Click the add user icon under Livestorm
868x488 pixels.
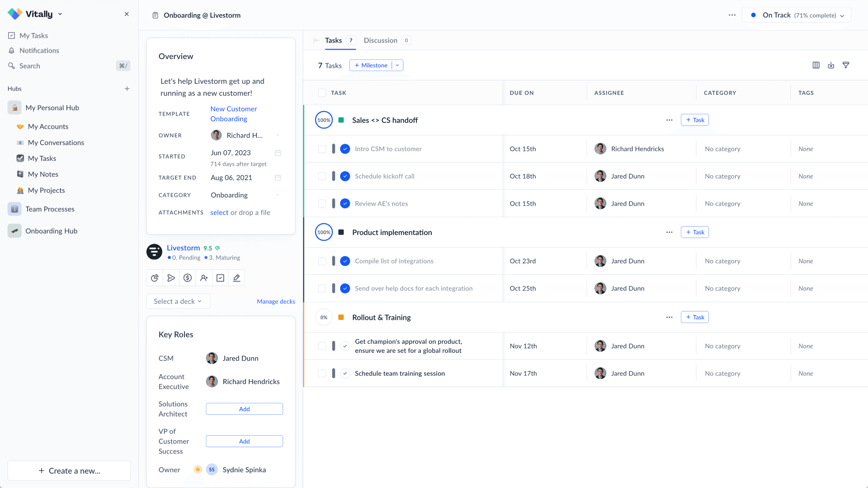point(204,278)
